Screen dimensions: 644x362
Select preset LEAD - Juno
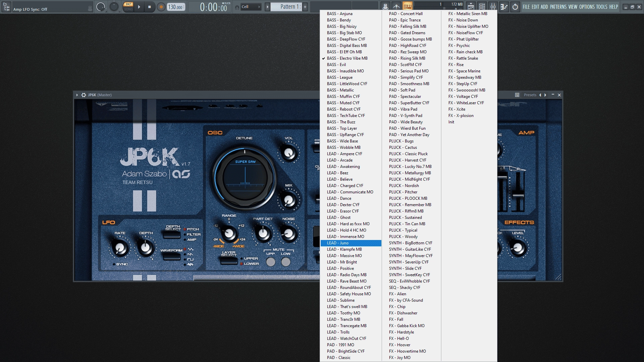pyautogui.click(x=351, y=243)
